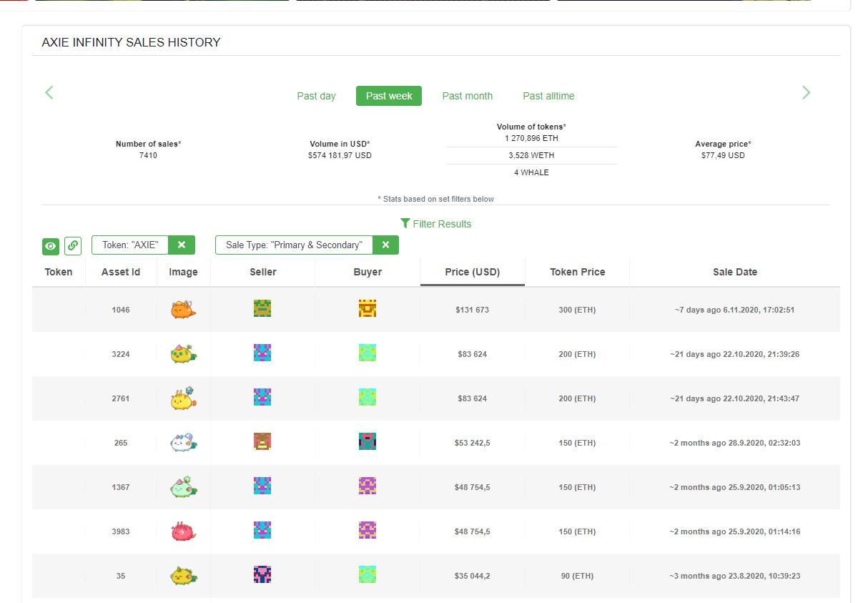This screenshot has height=603, width=868.
Task: Toggle the green eye visibility button
Action: 50,246
